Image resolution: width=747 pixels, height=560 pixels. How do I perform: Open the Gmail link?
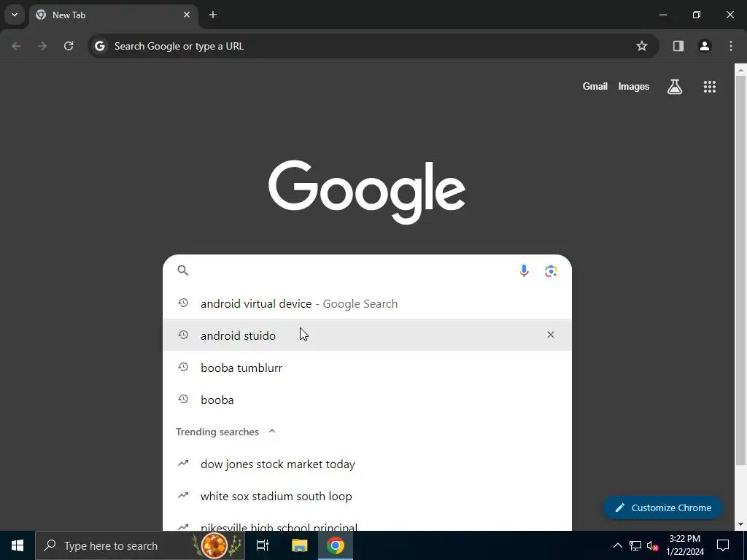tap(595, 87)
